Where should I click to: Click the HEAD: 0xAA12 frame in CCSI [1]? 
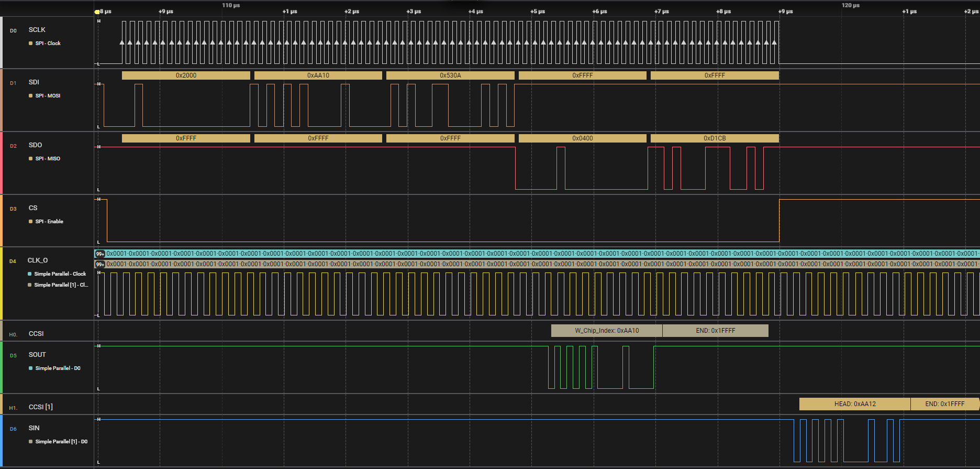(854, 404)
